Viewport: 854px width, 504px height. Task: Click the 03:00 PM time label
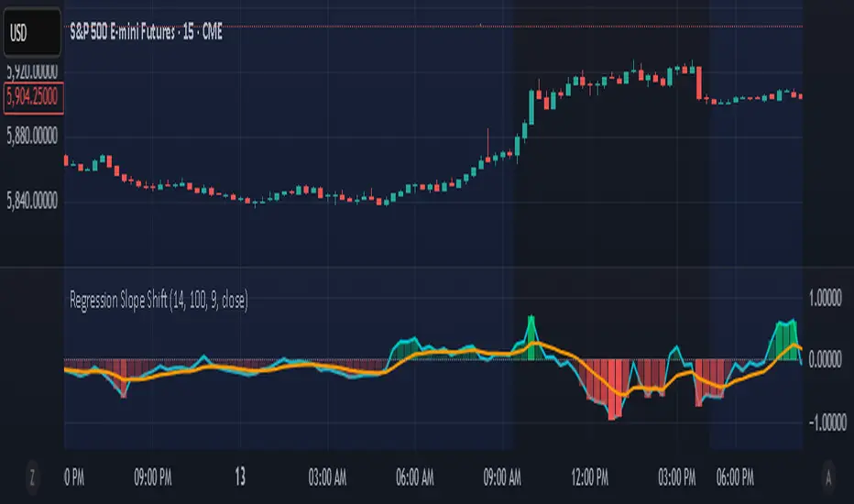(676, 477)
